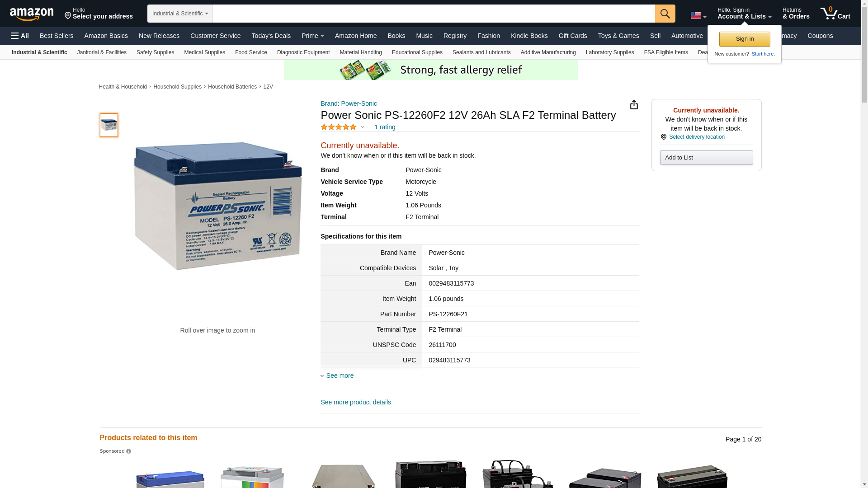Click the search magnifier button
This screenshot has width=868, height=488.
point(665,14)
